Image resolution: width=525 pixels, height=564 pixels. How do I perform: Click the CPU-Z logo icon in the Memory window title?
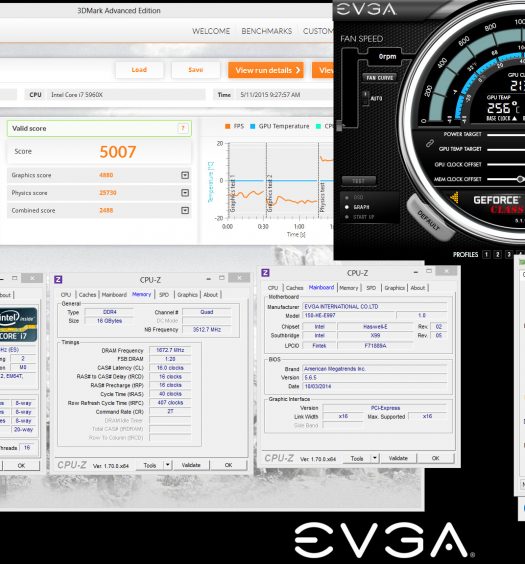click(58, 279)
